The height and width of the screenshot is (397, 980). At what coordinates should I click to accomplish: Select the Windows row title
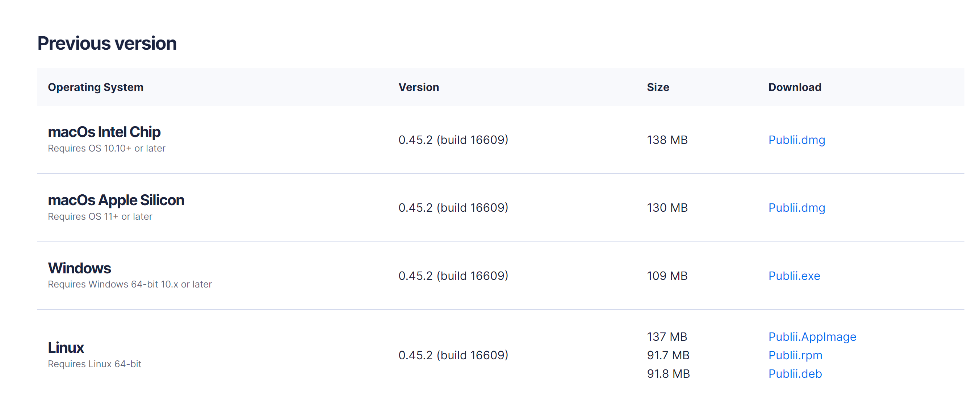click(x=79, y=268)
